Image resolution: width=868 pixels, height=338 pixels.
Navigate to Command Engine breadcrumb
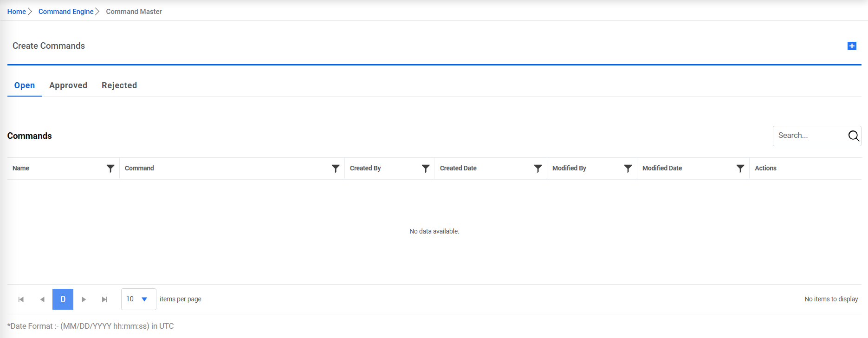pos(66,12)
